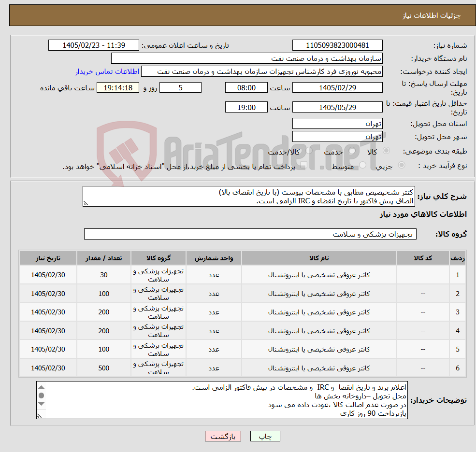The height and width of the screenshot is (452, 476).
Task: Click the ردیف column header
Action: click(458, 258)
